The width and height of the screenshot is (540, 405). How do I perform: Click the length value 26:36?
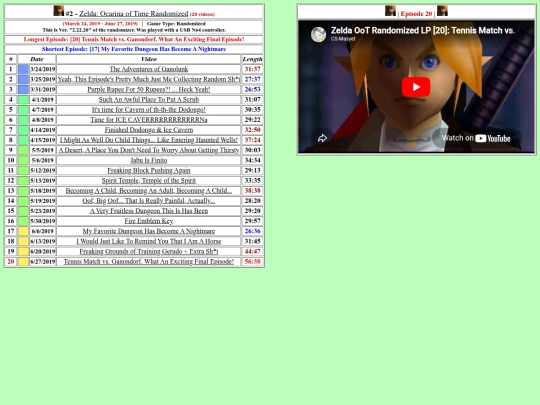click(x=252, y=231)
